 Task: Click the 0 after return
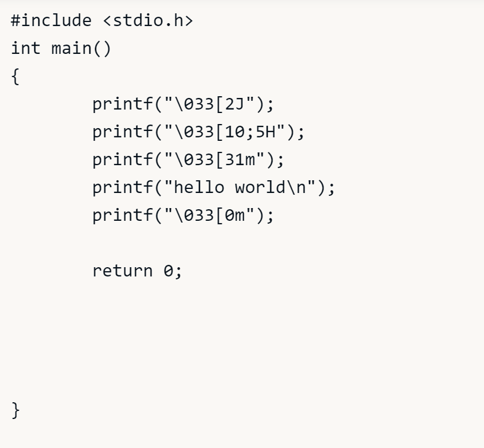(169, 271)
